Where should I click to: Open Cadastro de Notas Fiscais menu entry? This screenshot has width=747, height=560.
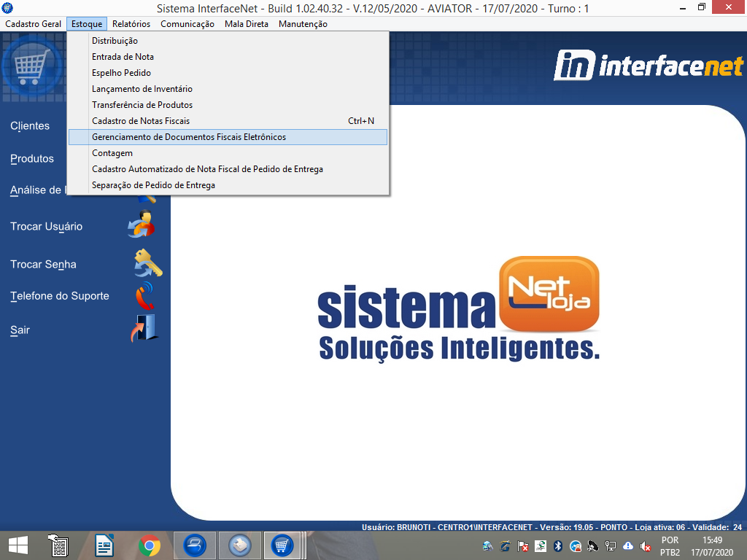141,121
